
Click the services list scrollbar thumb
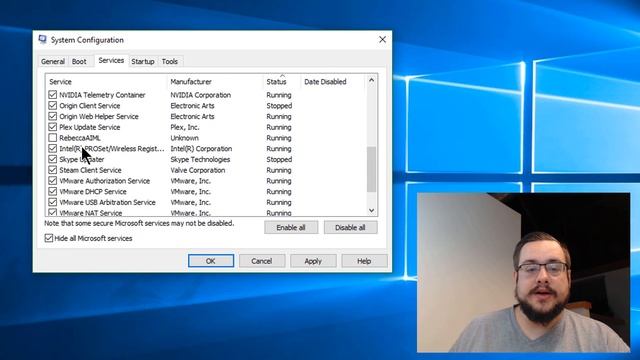click(x=371, y=169)
